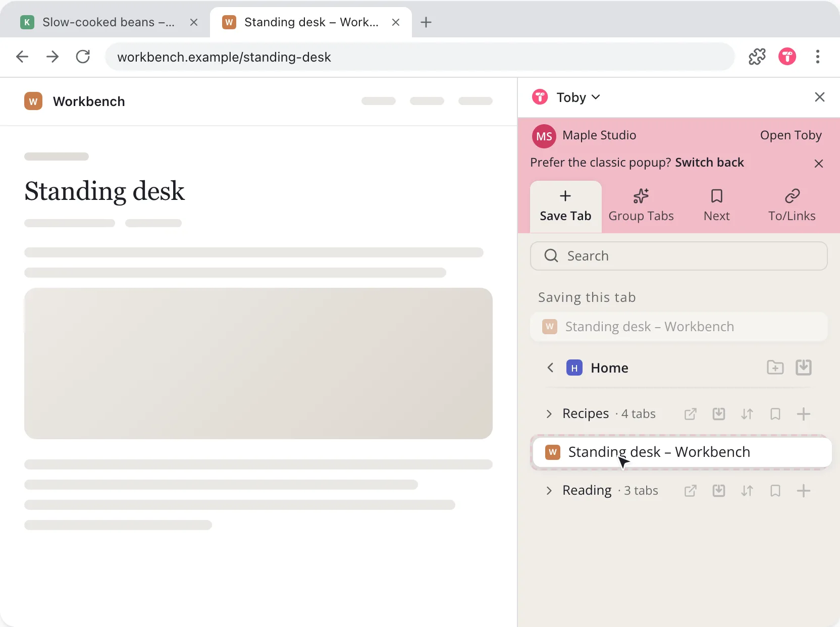Save session to Reading collection
This screenshot has height=627, width=840.
point(718,491)
